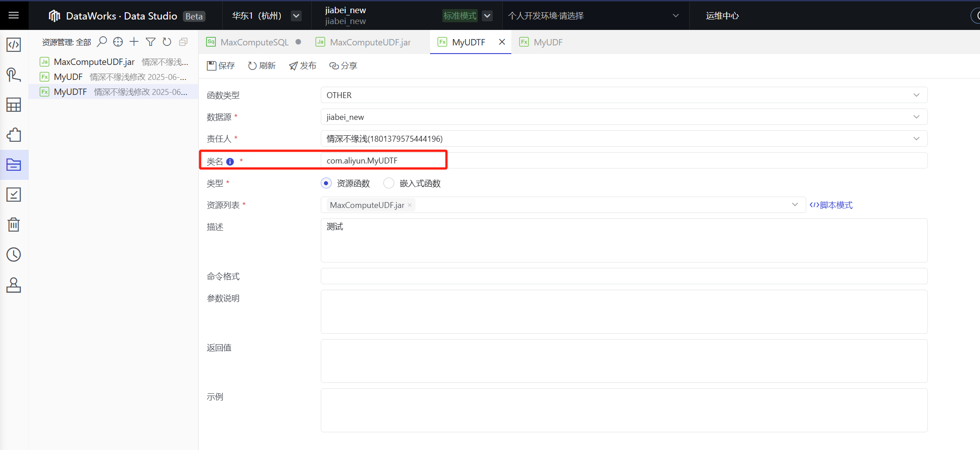Open the Operation Center 运维中心 link
This screenshot has height=450, width=980.
pyautogui.click(x=722, y=16)
